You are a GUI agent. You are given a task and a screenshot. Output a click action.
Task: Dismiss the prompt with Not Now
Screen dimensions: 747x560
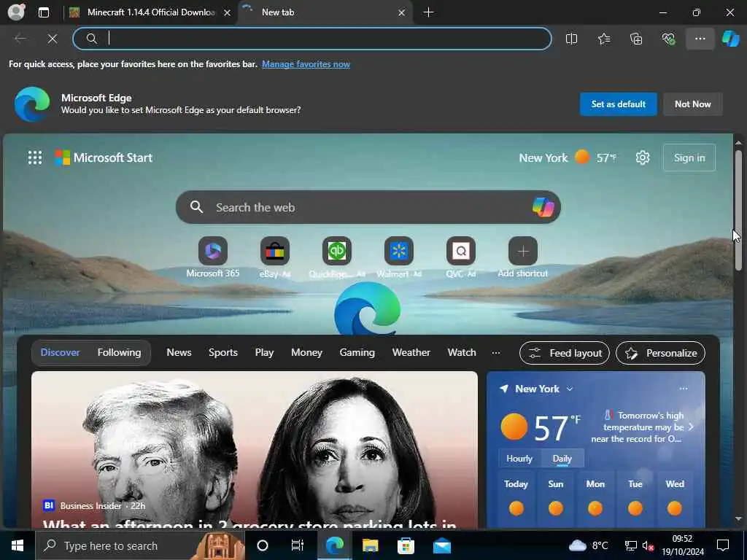click(x=693, y=104)
